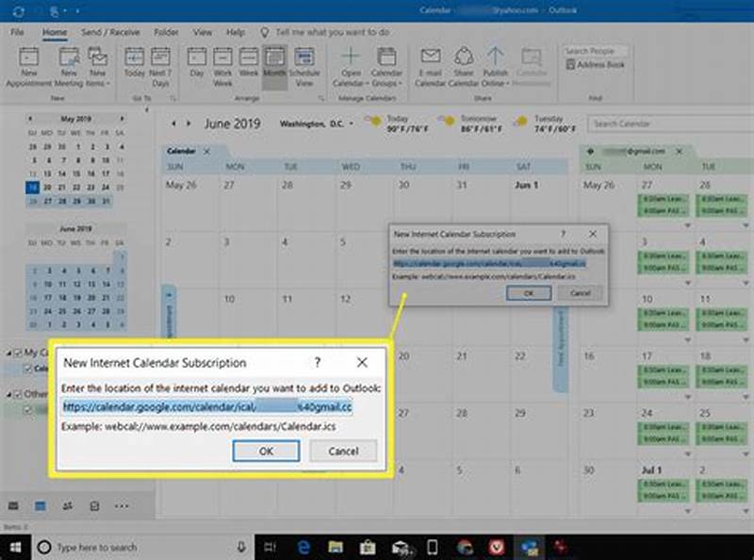Confirm the subscription by clicking OK
754x560 pixels.
pyautogui.click(x=266, y=452)
